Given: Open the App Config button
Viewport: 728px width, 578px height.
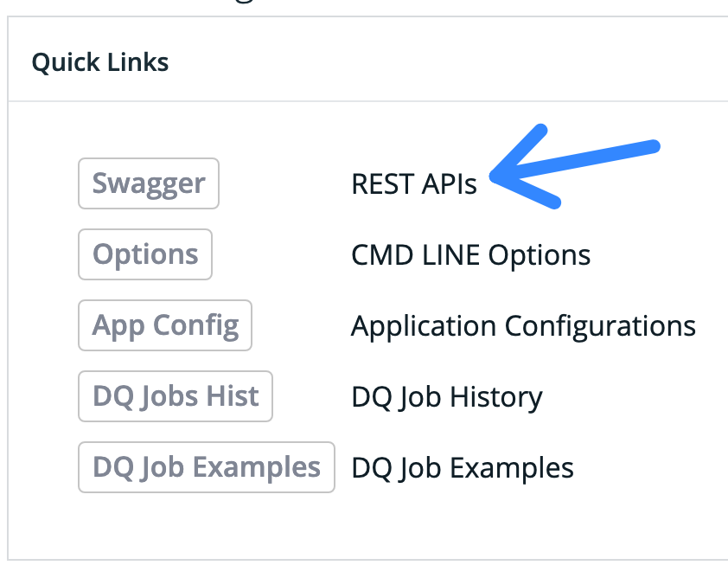Looking at the screenshot, I should point(165,325).
